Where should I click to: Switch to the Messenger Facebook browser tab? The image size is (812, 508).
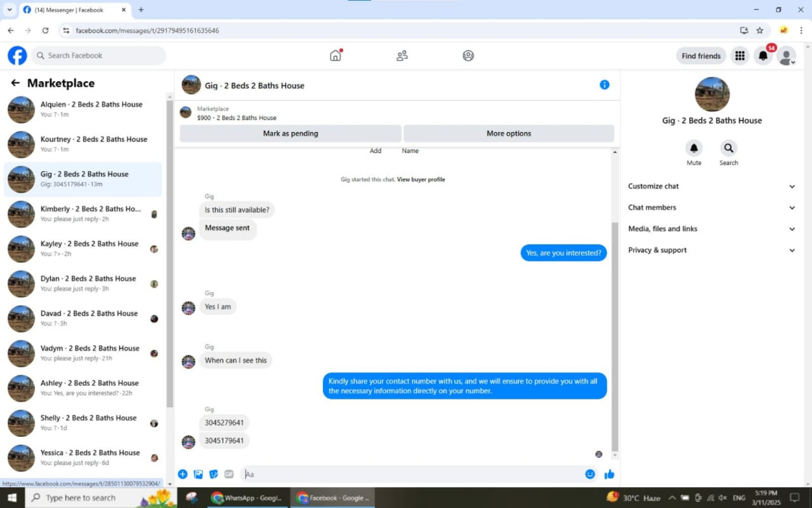point(74,10)
